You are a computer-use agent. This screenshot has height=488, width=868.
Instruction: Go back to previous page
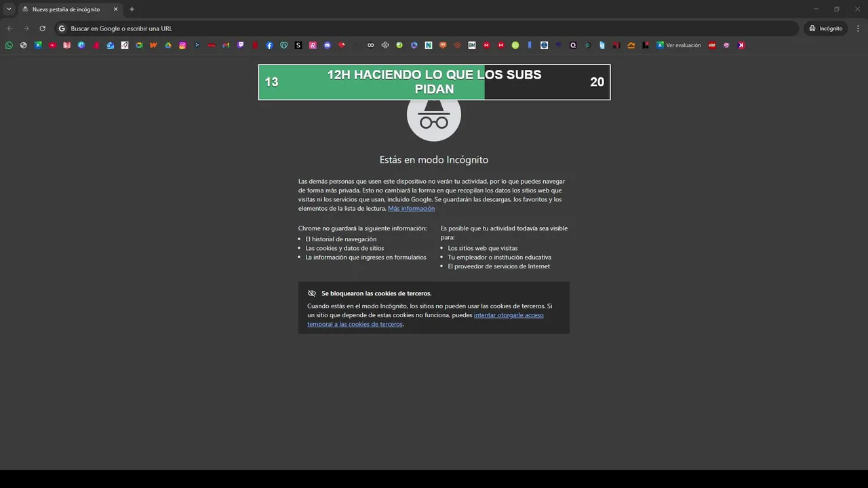point(9,28)
